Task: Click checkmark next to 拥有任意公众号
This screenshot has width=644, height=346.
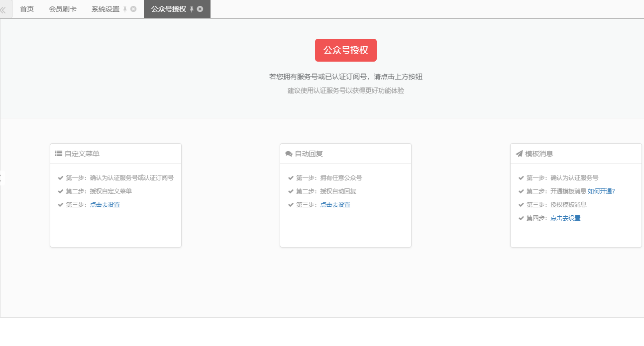Action: coord(291,177)
